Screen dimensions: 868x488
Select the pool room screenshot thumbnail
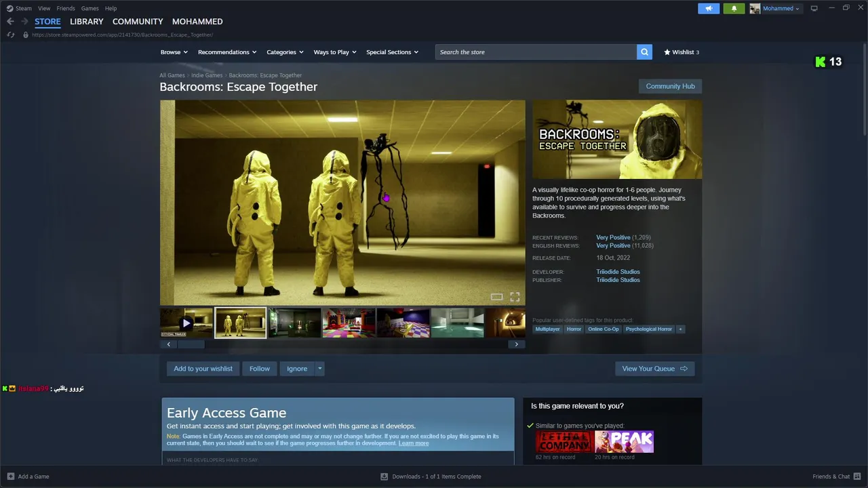[458, 323]
